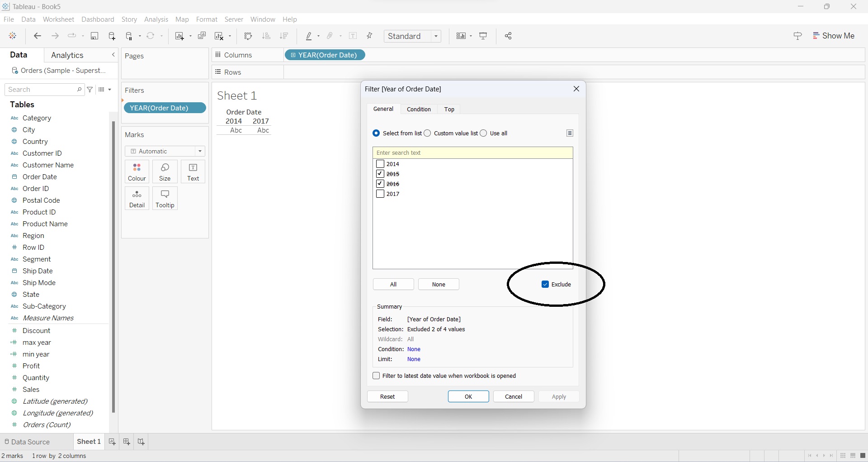Check the 2014 year checkbox
The image size is (868, 462).
(x=380, y=164)
